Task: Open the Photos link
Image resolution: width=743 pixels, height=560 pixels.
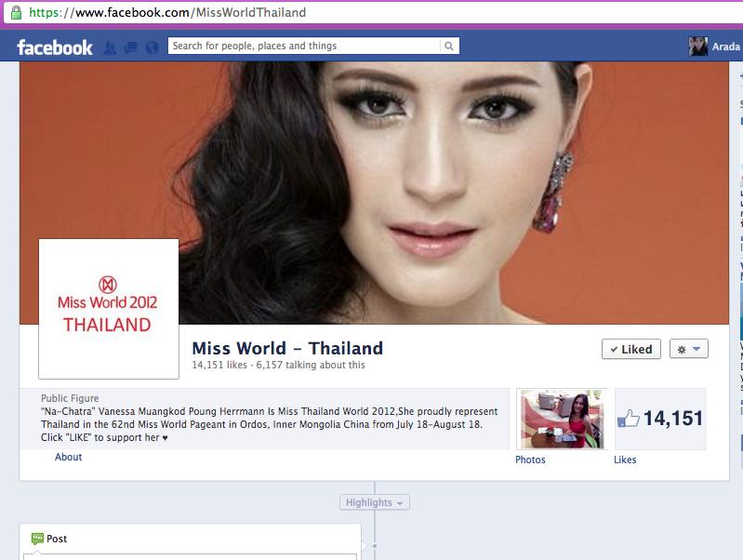Action: tap(530, 460)
